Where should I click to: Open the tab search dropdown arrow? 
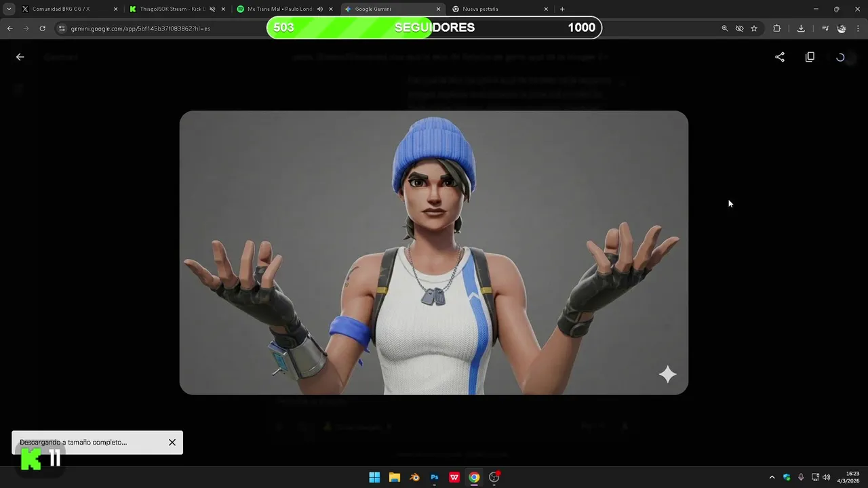(x=9, y=9)
